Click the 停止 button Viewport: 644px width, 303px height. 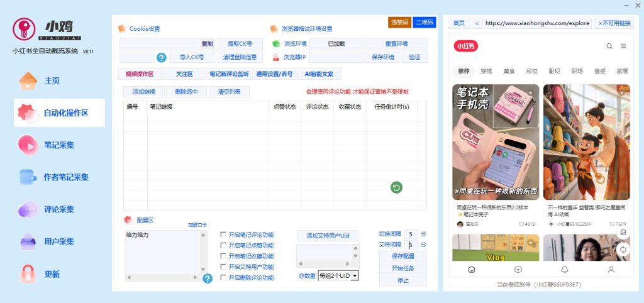403,280
